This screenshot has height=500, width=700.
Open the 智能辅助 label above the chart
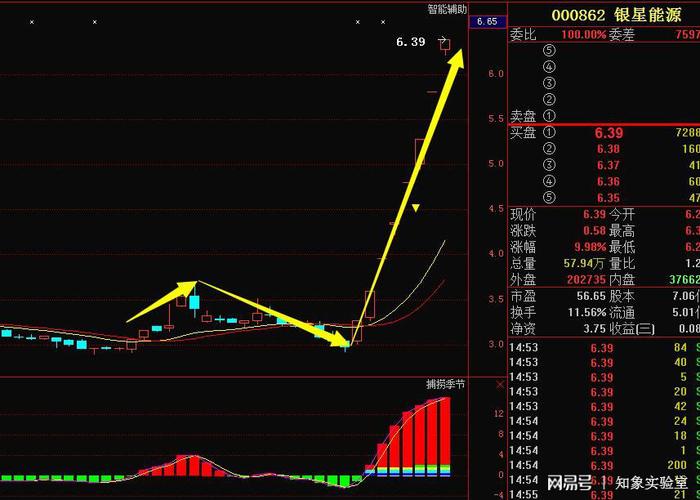coord(446,9)
